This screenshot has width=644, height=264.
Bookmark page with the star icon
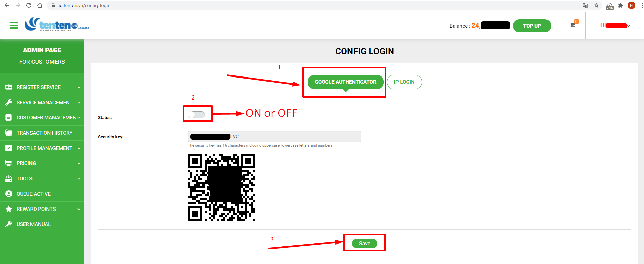pos(596,5)
